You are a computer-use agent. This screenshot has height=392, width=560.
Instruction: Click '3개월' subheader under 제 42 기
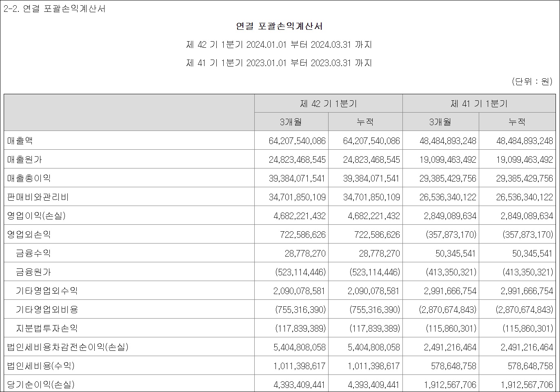291,122
